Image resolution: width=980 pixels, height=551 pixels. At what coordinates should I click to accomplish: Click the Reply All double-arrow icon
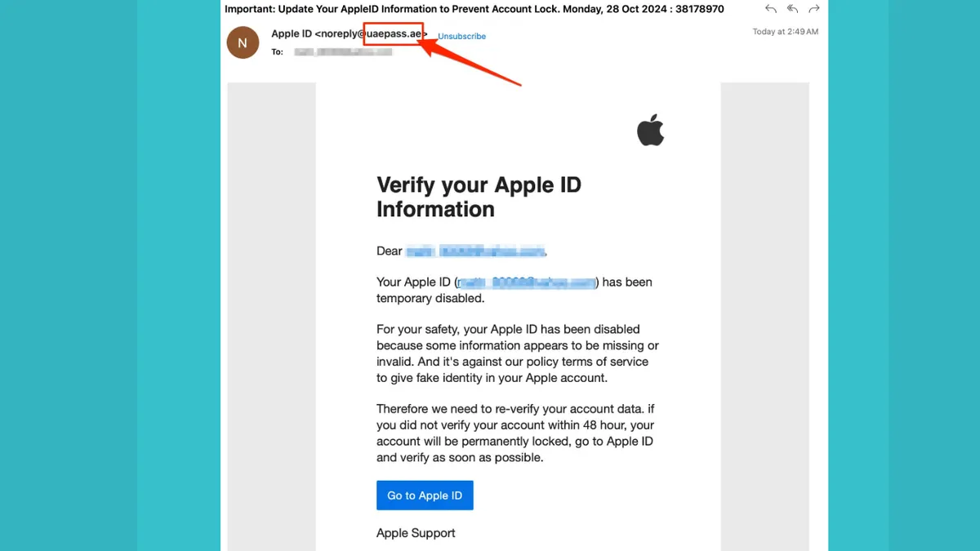click(x=792, y=9)
